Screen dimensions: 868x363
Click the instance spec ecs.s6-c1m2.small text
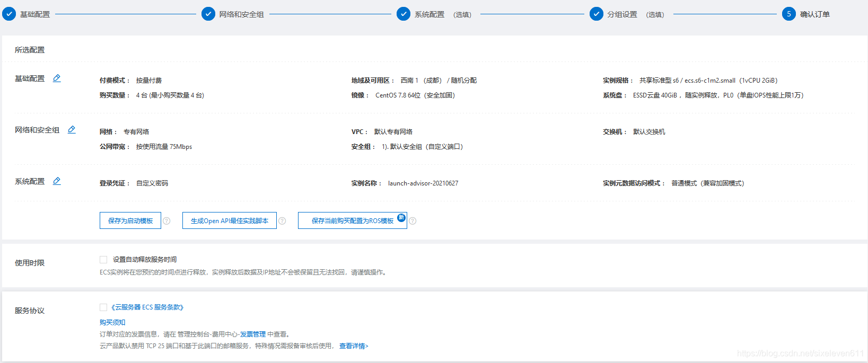point(710,81)
